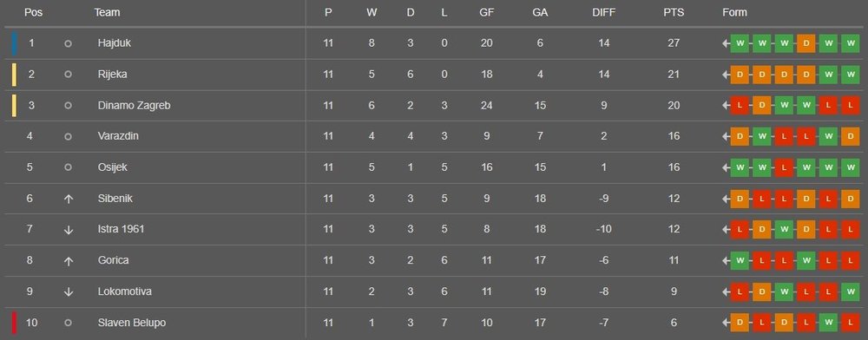
Task: Click the form arrow icon in Hajduk row
Action: pyautogui.click(x=726, y=43)
